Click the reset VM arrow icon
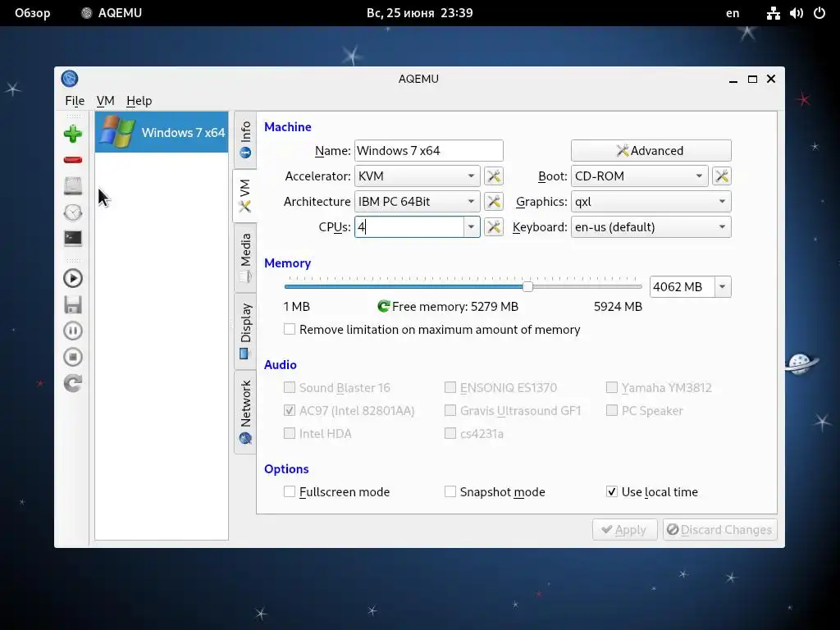This screenshot has height=630, width=840. tap(73, 383)
